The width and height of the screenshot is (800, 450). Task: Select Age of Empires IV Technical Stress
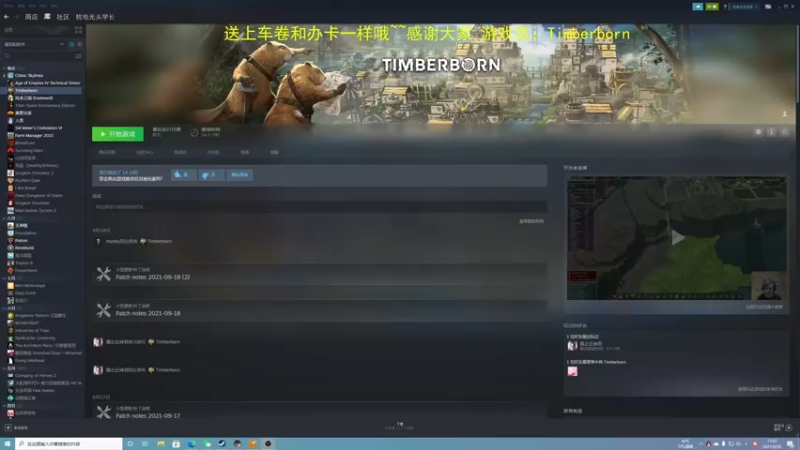click(x=47, y=83)
